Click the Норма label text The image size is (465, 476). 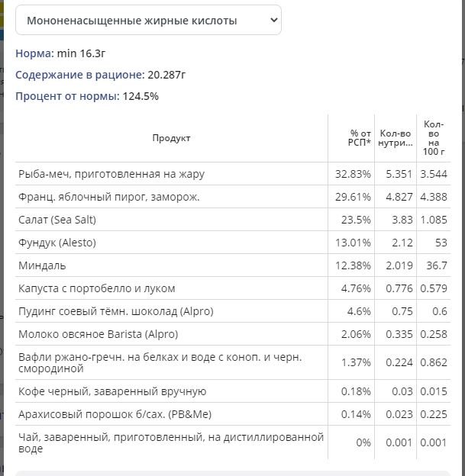pos(34,53)
